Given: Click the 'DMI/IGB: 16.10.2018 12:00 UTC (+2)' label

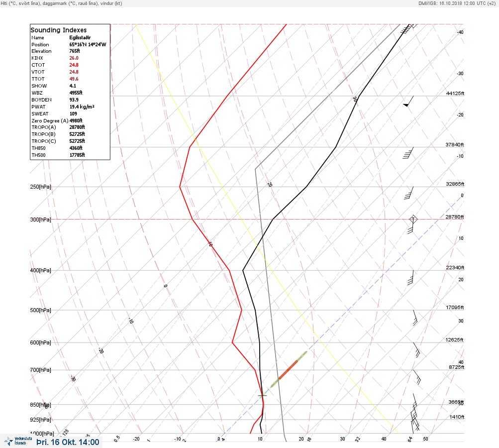Looking at the screenshot, I should [x=457, y=3].
